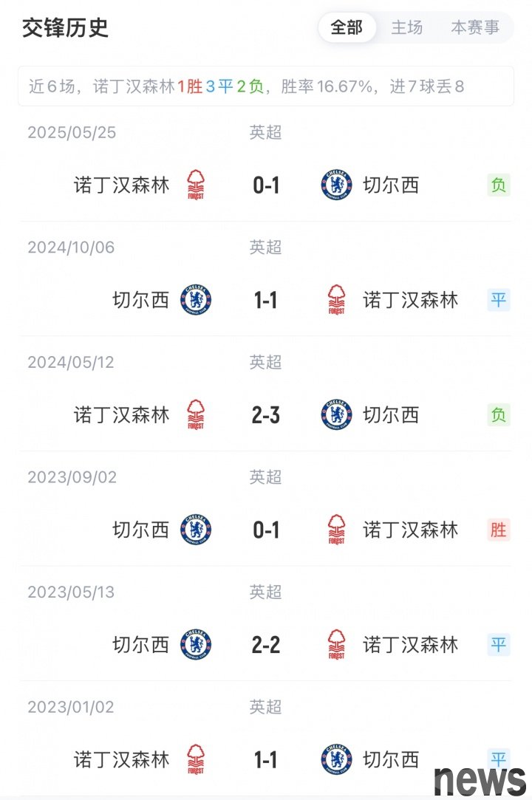
Task: Click the recent 6 matches summary bar
Action: point(266,86)
